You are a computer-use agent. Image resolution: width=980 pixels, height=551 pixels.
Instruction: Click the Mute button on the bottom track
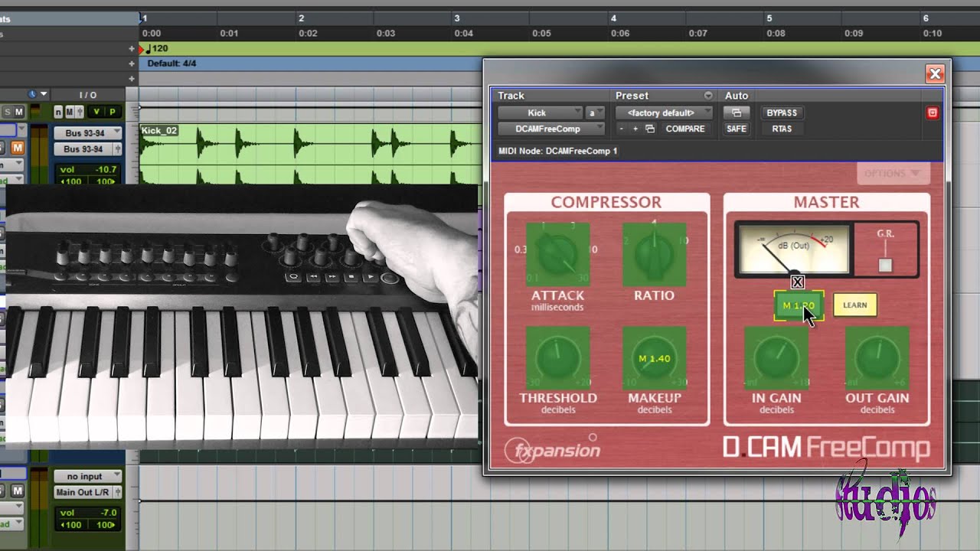[18, 491]
